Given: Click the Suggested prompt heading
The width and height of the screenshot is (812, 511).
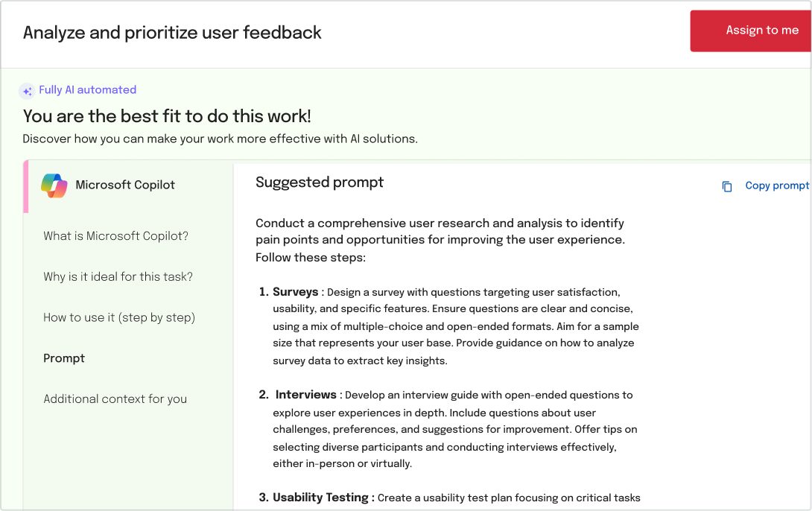Looking at the screenshot, I should pos(320,182).
